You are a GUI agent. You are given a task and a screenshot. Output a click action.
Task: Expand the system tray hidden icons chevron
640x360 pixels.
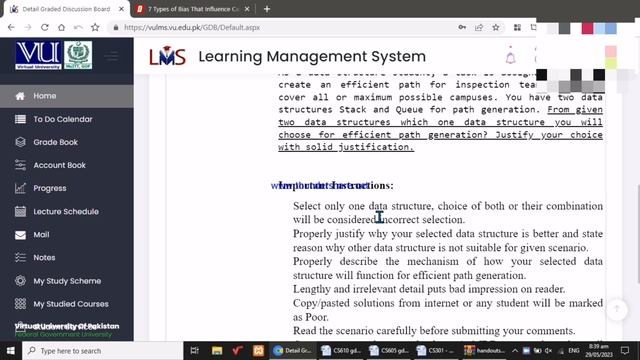point(515,351)
